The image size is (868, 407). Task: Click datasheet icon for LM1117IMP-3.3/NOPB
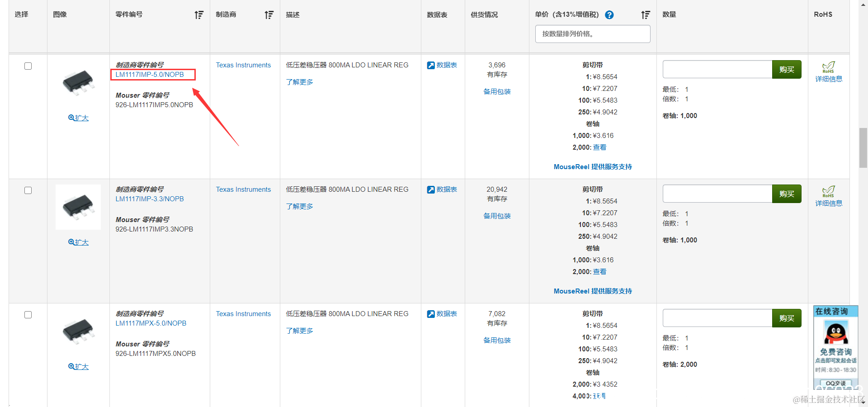pos(431,189)
